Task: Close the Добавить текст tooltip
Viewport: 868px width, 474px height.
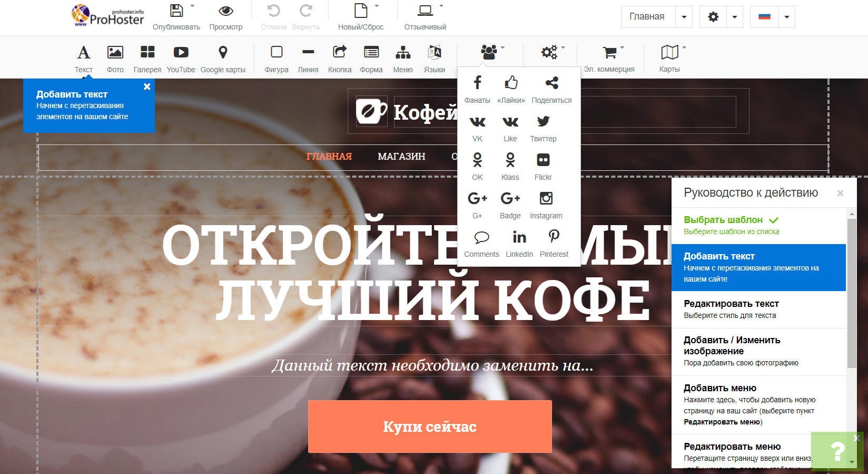Action: (147, 86)
